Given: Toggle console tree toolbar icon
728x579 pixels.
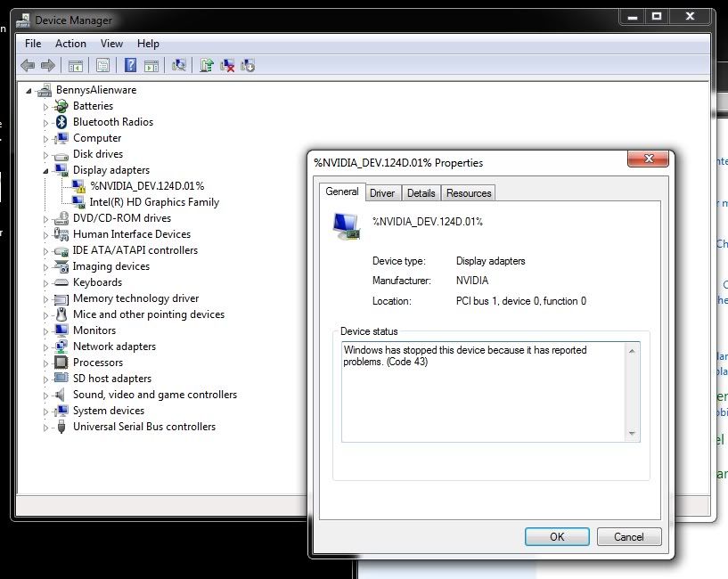Looking at the screenshot, I should [x=76, y=66].
